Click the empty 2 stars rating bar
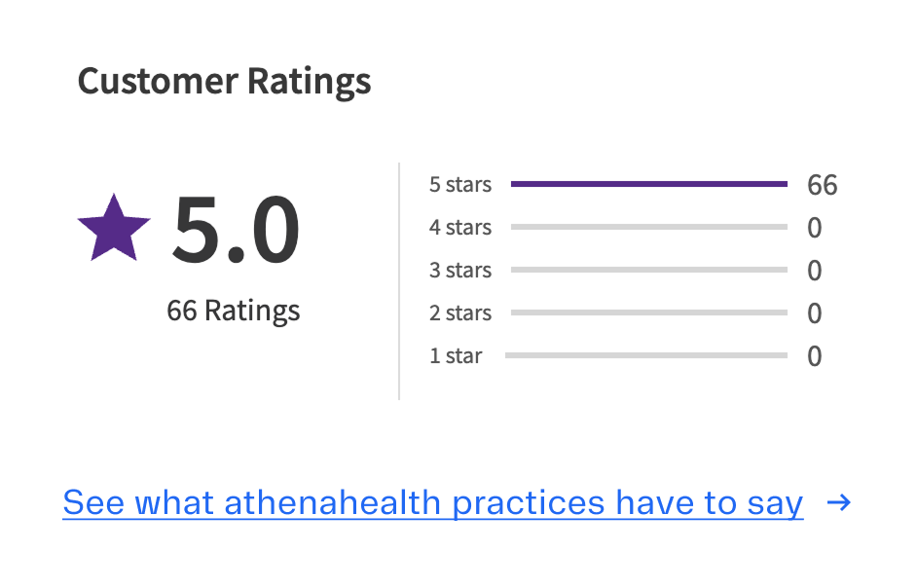 647,312
